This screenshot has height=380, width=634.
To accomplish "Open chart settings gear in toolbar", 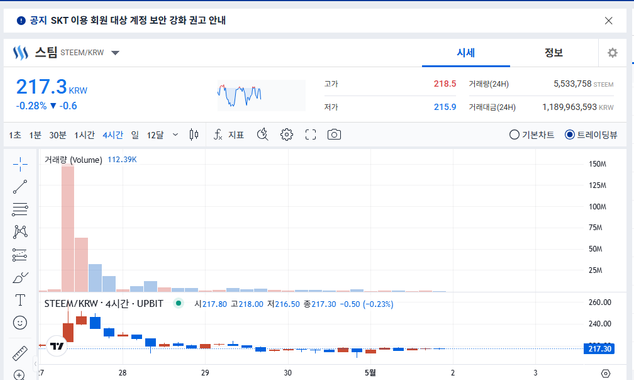I will (287, 135).
